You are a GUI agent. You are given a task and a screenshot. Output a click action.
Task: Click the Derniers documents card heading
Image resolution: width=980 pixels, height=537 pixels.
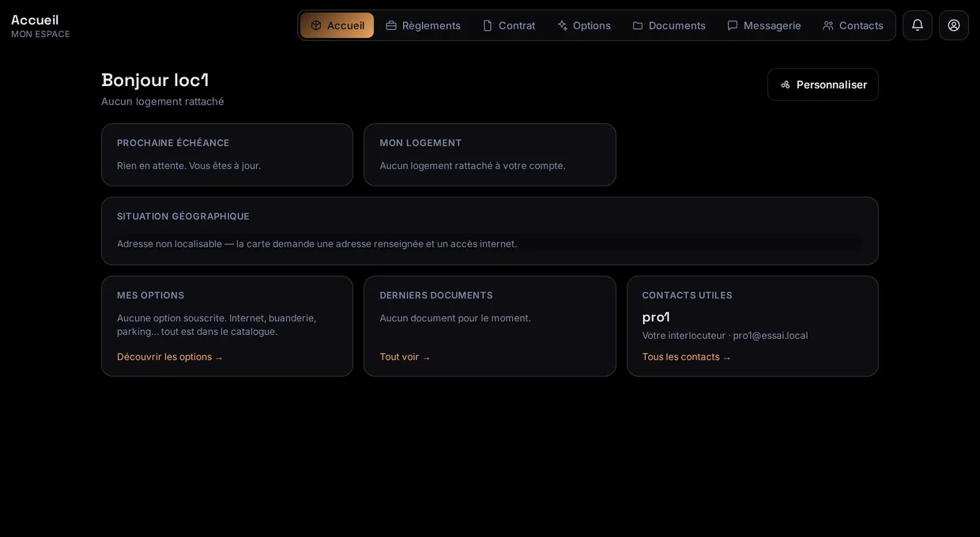pyautogui.click(x=436, y=295)
